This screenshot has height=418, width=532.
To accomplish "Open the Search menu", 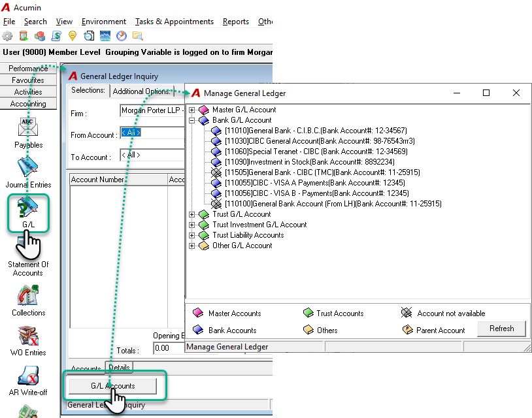I will pos(35,22).
